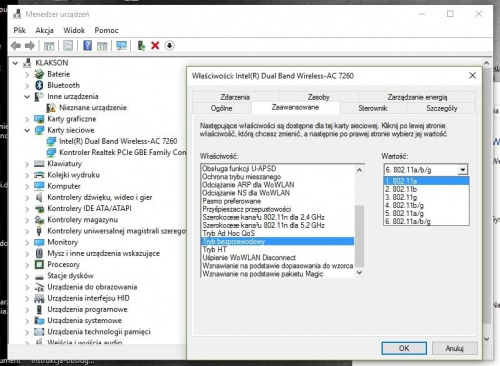Click the Forward arrow toolbar icon

pyautogui.click(x=30, y=46)
